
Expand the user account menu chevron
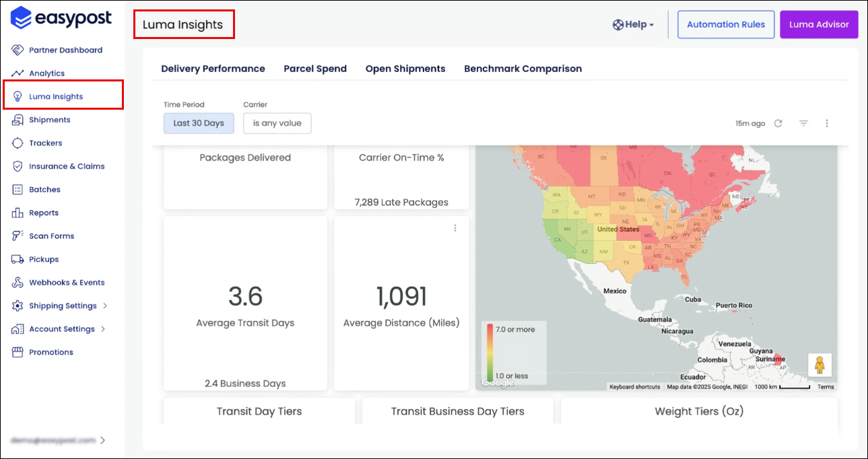(103, 440)
